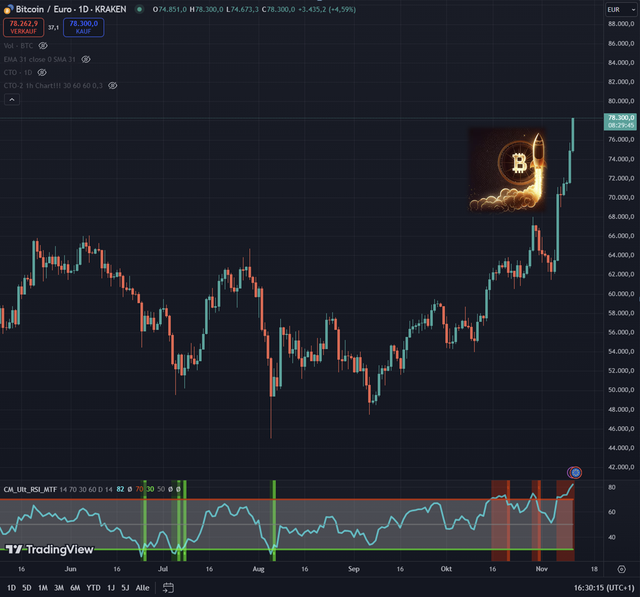Open the EUR currency dropdown
The height and width of the screenshot is (597, 640).
pyautogui.click(x=621, y=9)
